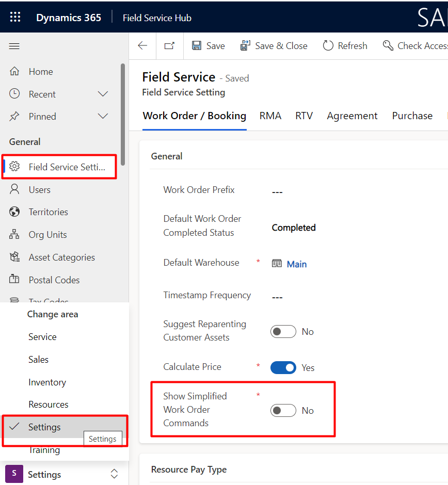The width and height of the screenshot is (448, 485).
Task: Click the Refresh button label
Action: point(353,46)
